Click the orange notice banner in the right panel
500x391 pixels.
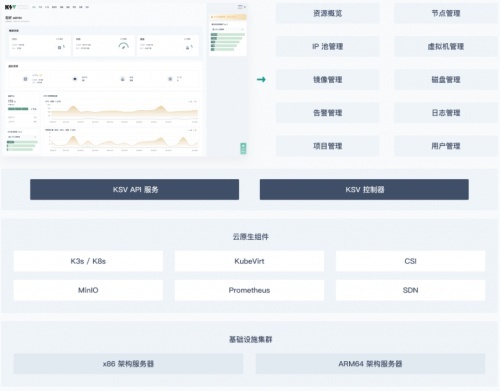coord(228,17)
